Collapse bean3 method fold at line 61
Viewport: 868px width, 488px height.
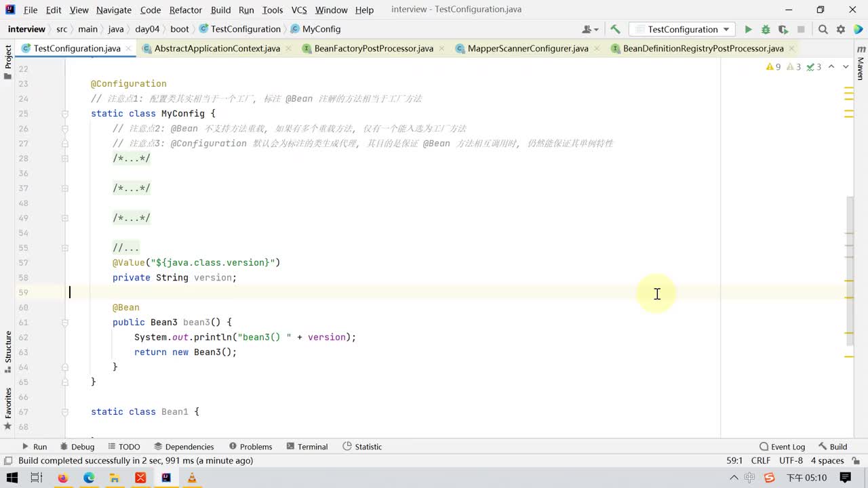coord(66,323)
